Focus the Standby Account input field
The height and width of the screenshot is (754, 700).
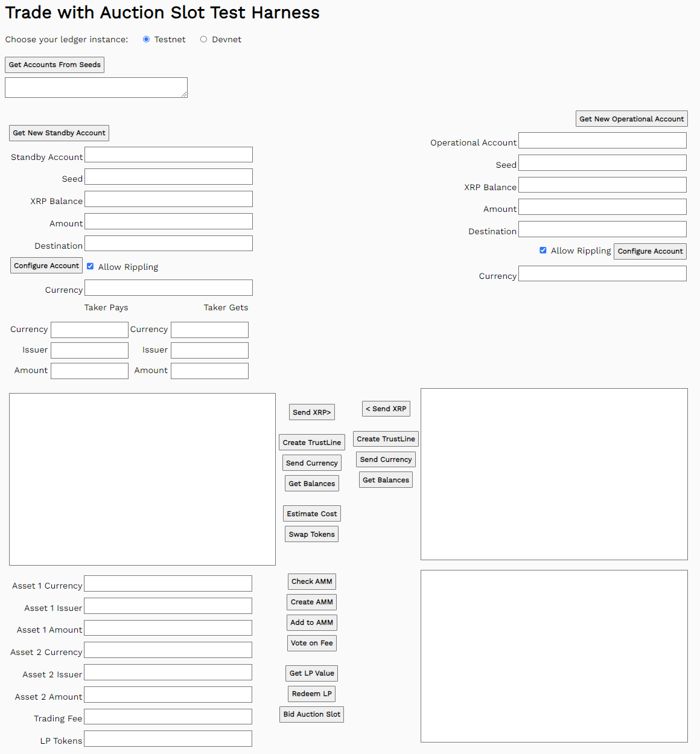[168, 155]
